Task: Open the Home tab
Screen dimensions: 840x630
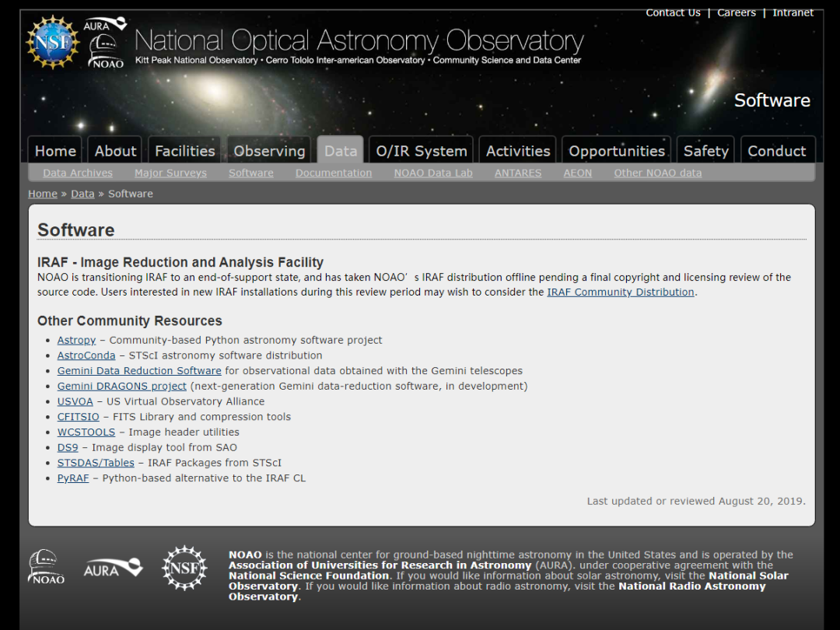Action: click(x=55, y=151)
